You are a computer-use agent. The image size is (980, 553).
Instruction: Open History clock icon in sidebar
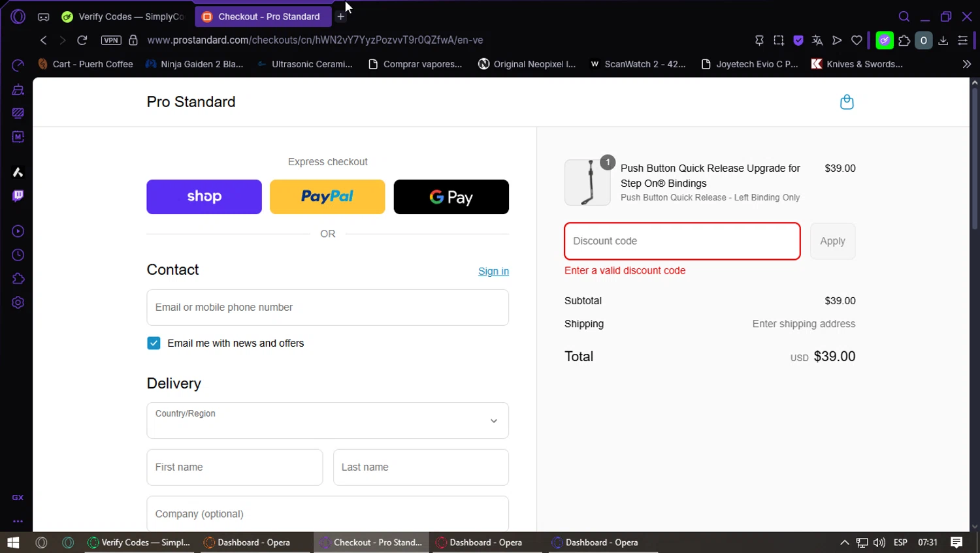coord(18,255)
